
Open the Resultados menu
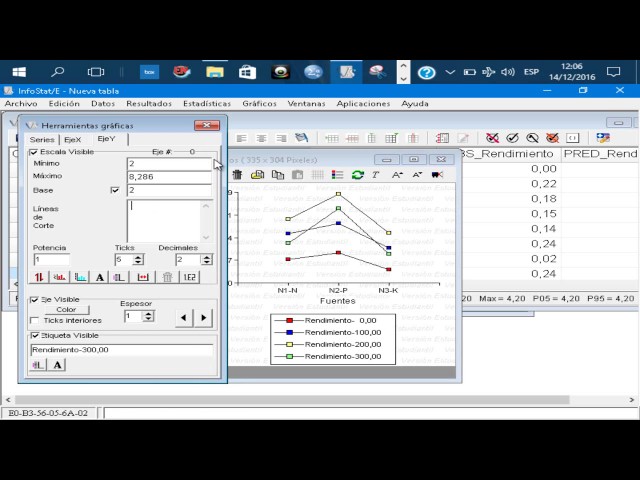149,104
